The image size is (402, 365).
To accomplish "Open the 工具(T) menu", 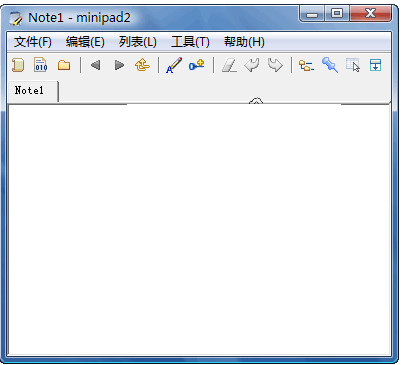I will (190, 42).
